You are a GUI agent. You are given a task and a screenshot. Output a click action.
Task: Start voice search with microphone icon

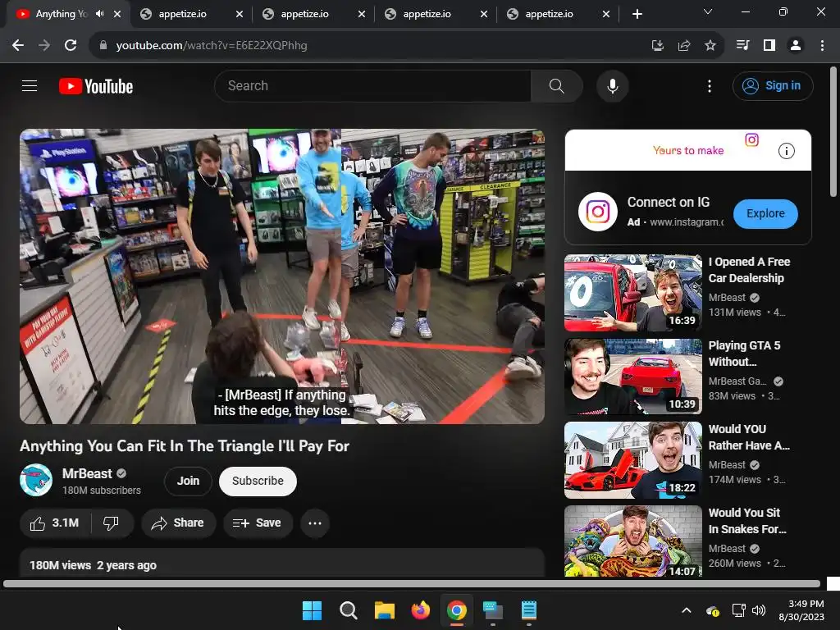(612, 85)
